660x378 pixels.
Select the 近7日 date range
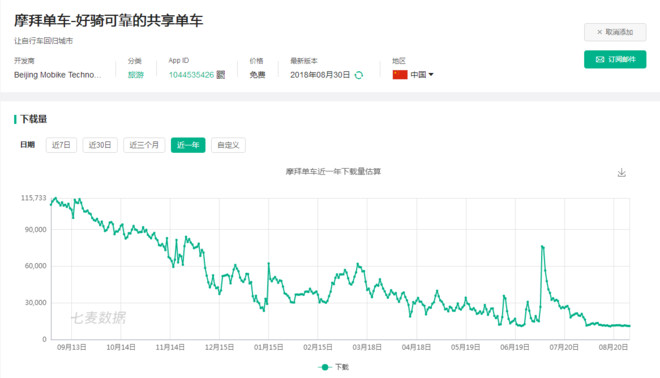[61, 145]
